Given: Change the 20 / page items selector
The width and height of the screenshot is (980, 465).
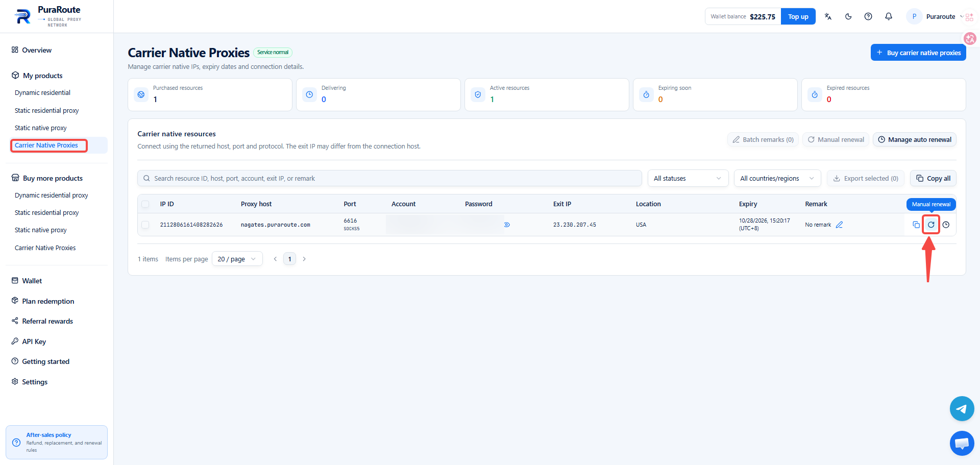Looking at the screenshot, I should coord(237,259).
